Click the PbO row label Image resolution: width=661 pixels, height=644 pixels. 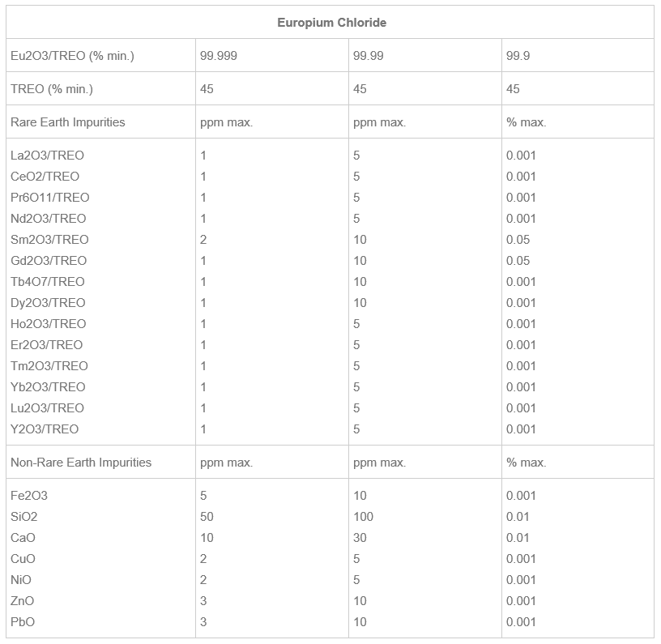23,622
